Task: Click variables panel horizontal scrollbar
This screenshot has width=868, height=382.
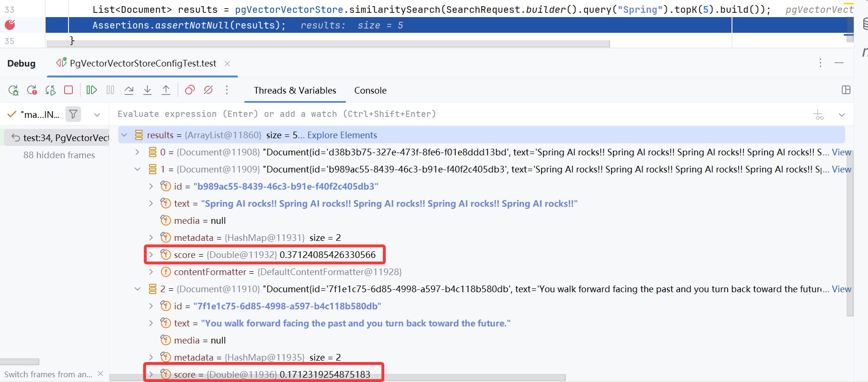Action: (338, 377)
